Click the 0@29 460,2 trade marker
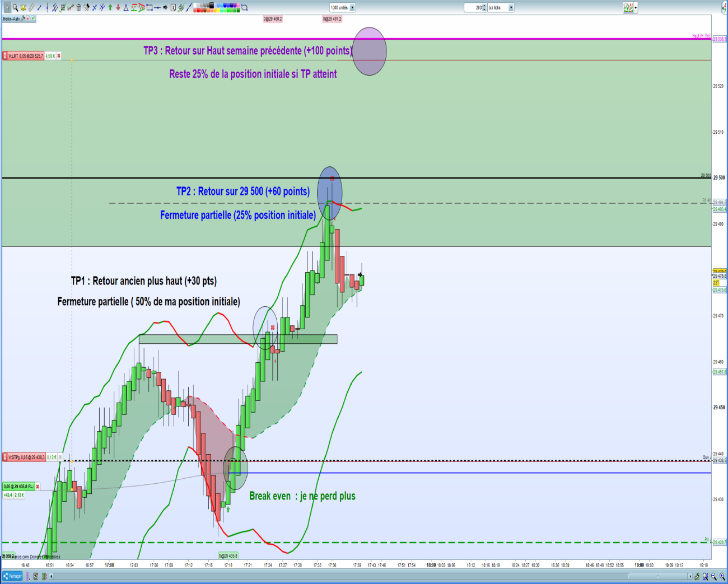The height and width of the screenshot is (584, 728). 273,19
